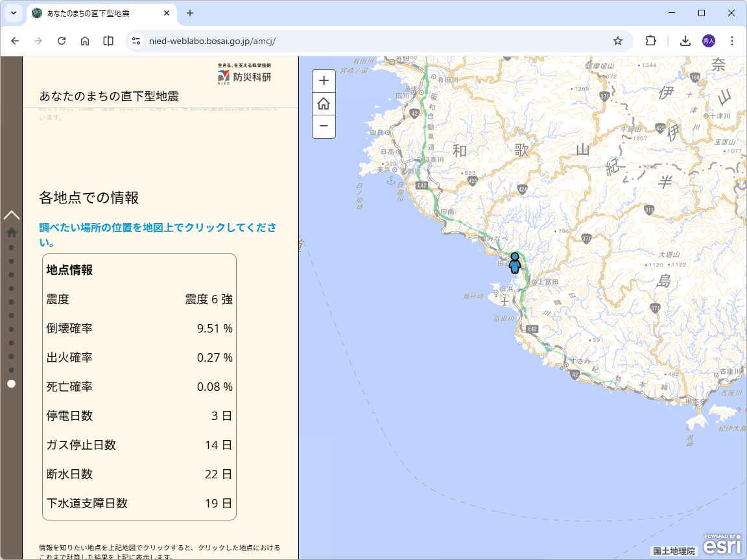Click the map zoom-out minus icon
This screenshot has width=747, height=560.
pos(324,127)
